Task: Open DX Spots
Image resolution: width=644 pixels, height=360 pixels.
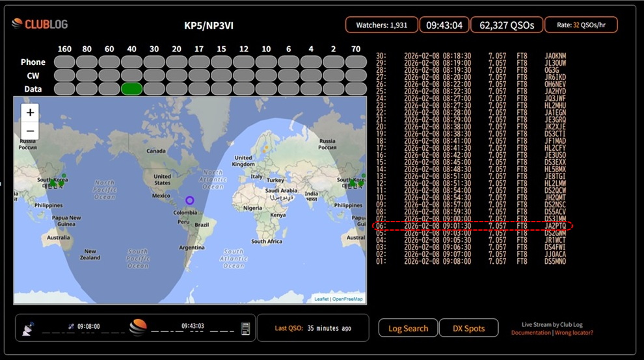Action: pos(468,328)
